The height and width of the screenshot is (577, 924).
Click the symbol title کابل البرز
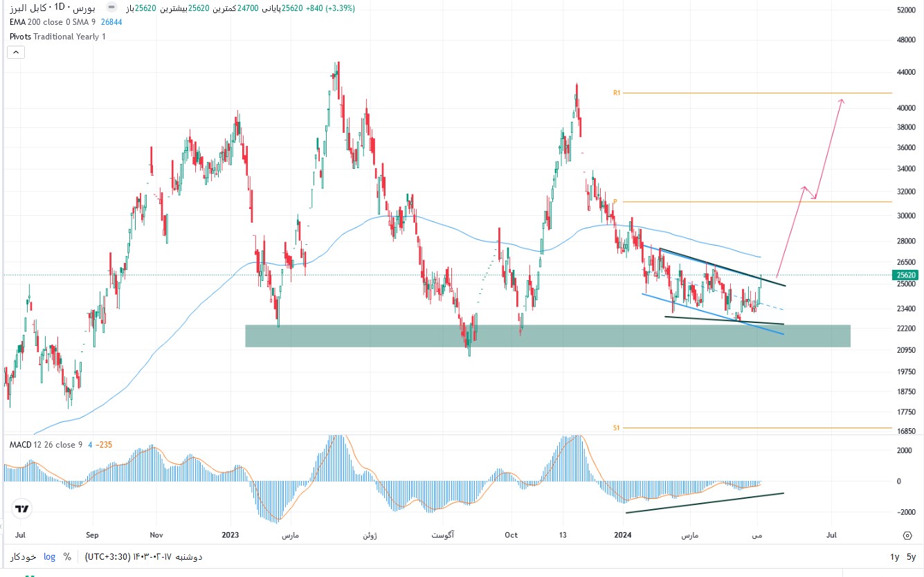coord(30,8)
